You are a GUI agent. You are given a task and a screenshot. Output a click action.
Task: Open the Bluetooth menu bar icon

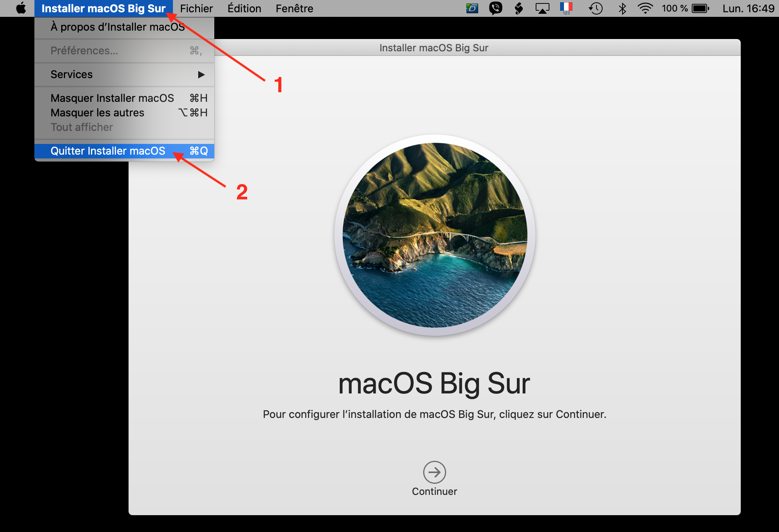pos(622,8)
